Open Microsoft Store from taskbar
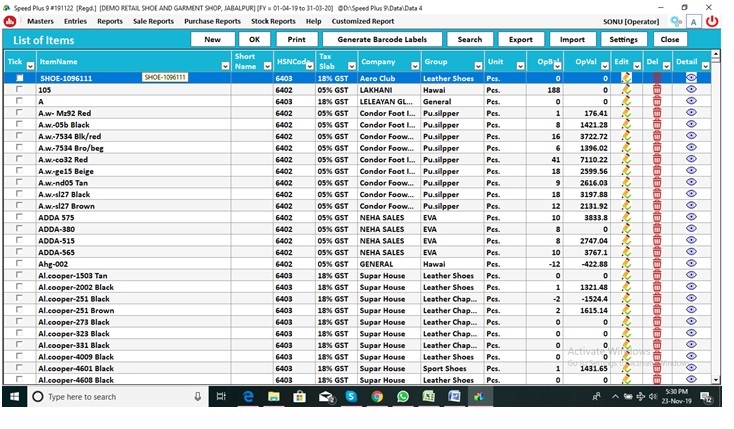The height and width of the screenshot is (429, 734). 300,397
